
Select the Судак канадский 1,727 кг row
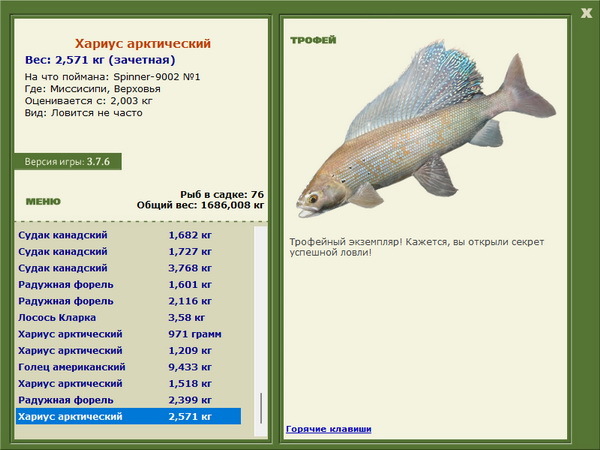click(x=129, y=251)
